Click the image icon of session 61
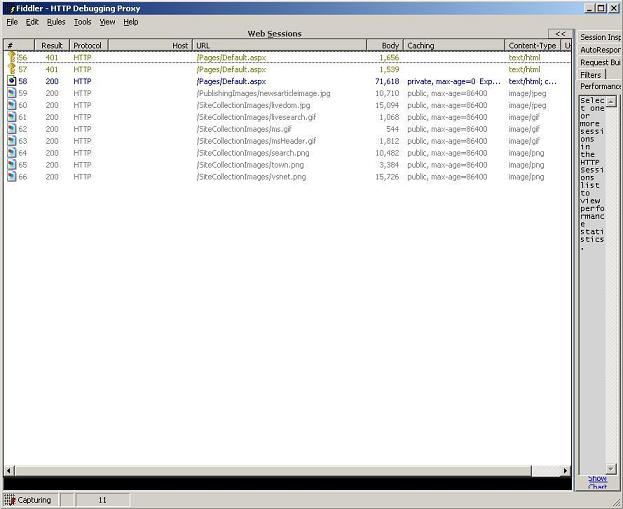The image size is (623, 509). (x=12, y=117)
